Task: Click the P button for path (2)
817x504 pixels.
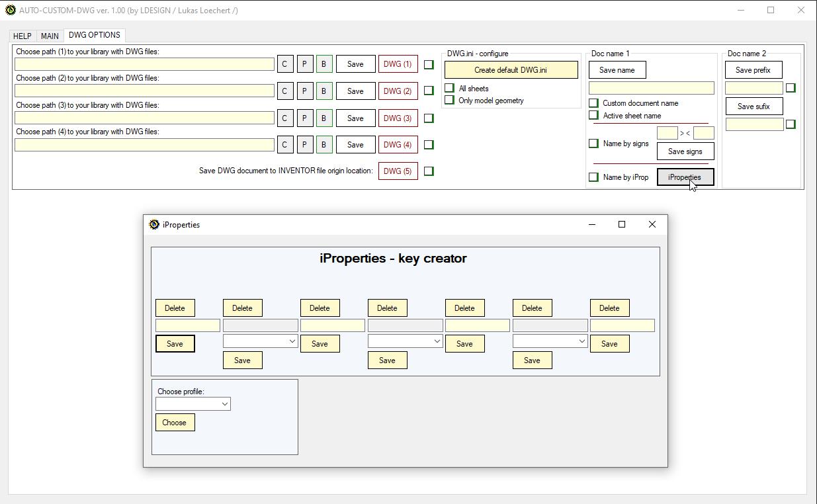Action: click(x=304, y=91)
